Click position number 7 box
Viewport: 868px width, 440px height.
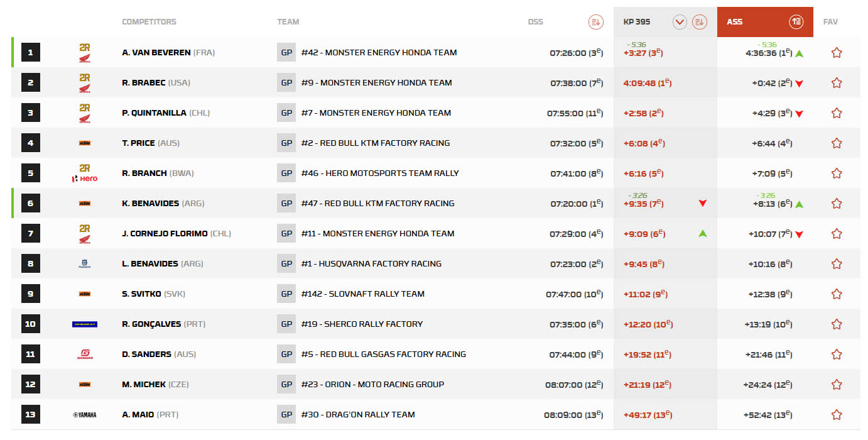[30, 234]
